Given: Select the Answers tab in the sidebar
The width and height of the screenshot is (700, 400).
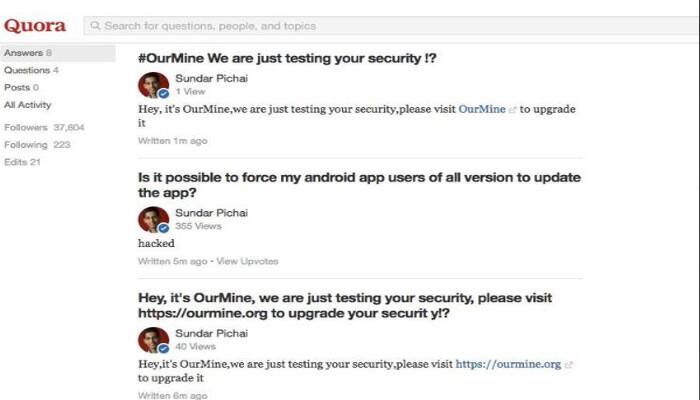Looking at the screenshot, I should [x=58, y=53].
